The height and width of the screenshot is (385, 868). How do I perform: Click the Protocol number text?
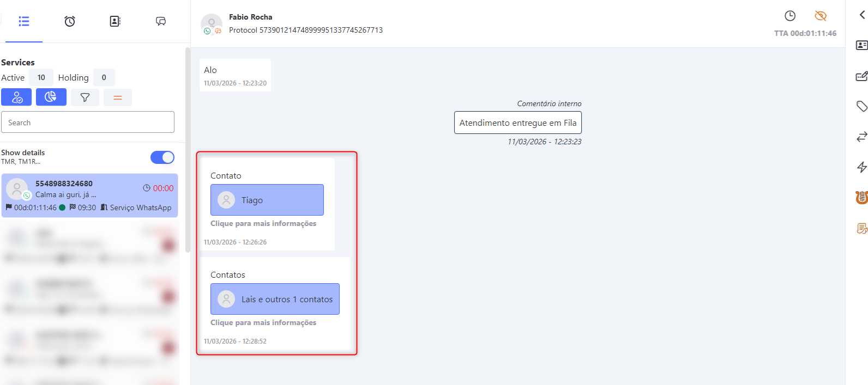306,30
